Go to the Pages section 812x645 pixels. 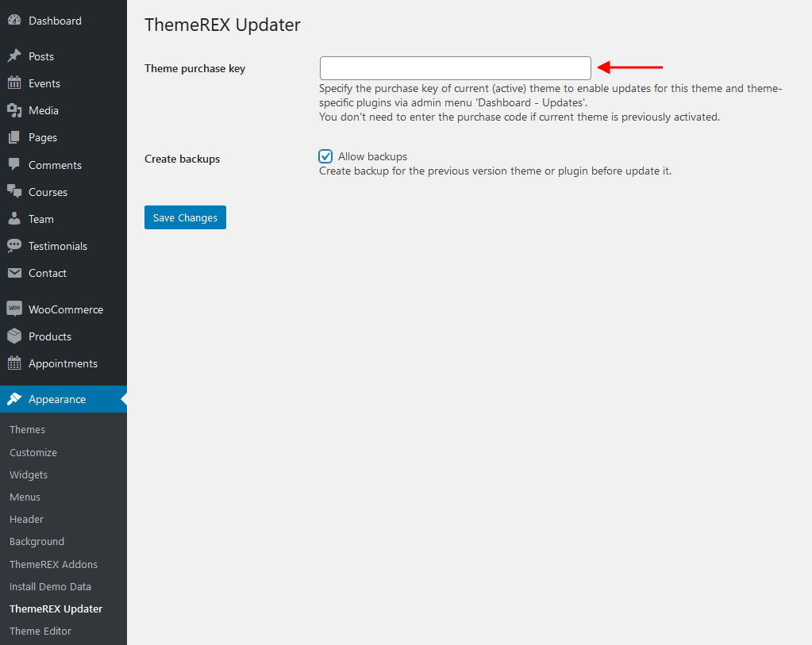[42, 138]
